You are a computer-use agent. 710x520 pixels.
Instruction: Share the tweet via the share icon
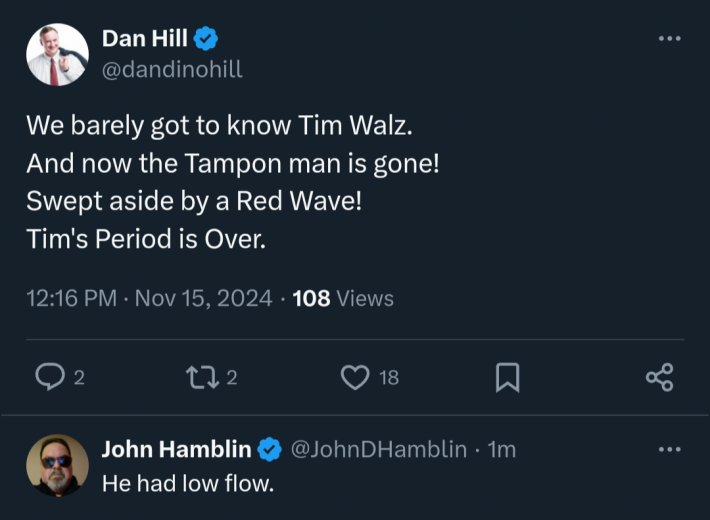click(x=660, y=377)
